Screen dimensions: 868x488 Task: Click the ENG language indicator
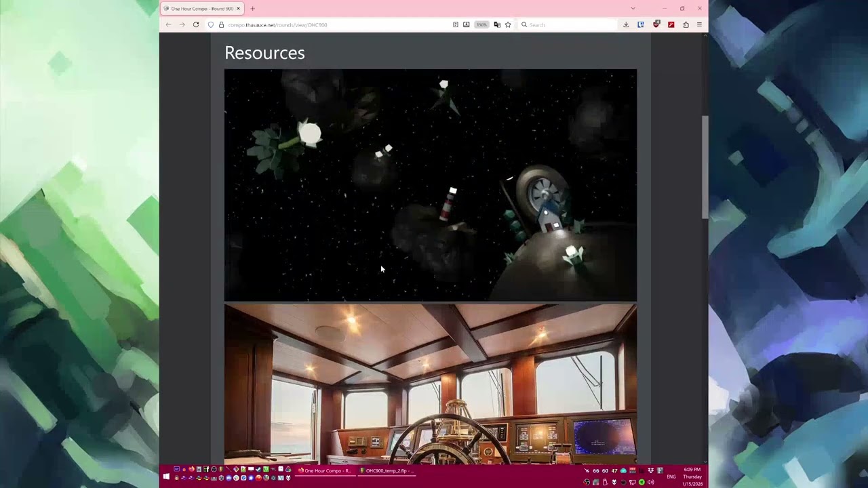(x=671, y=476)
